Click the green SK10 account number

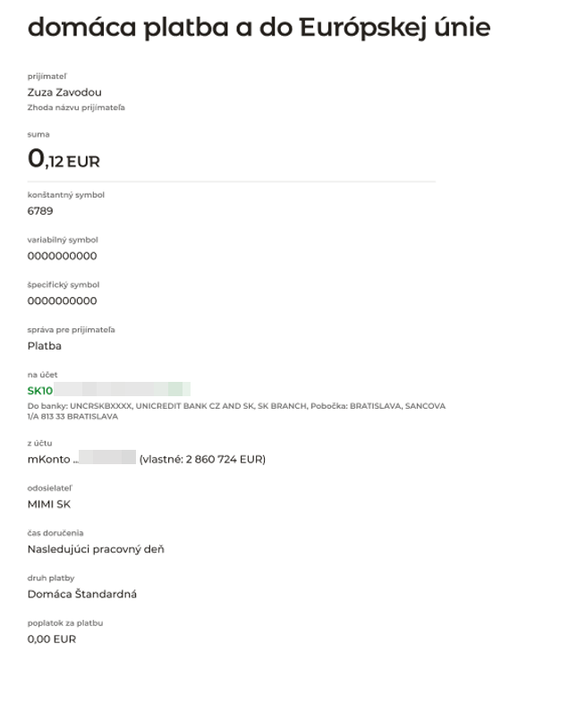coord(41,391)
